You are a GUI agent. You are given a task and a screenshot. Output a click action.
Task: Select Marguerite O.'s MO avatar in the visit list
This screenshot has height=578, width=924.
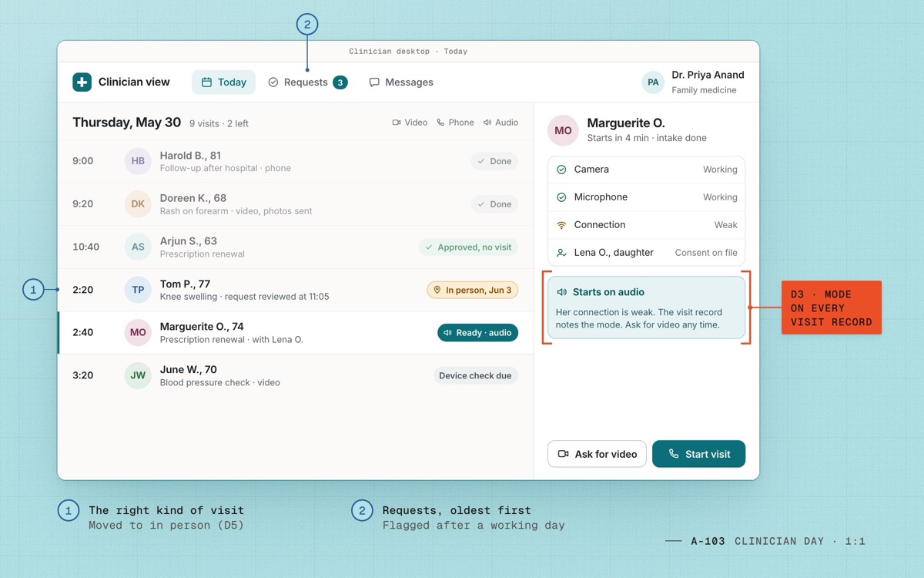pos(138,333)
